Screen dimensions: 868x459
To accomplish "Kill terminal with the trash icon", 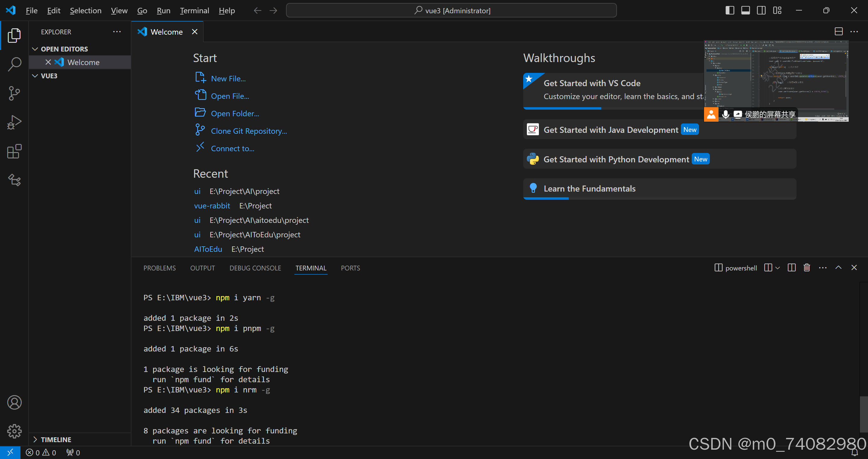I will 807,268.
